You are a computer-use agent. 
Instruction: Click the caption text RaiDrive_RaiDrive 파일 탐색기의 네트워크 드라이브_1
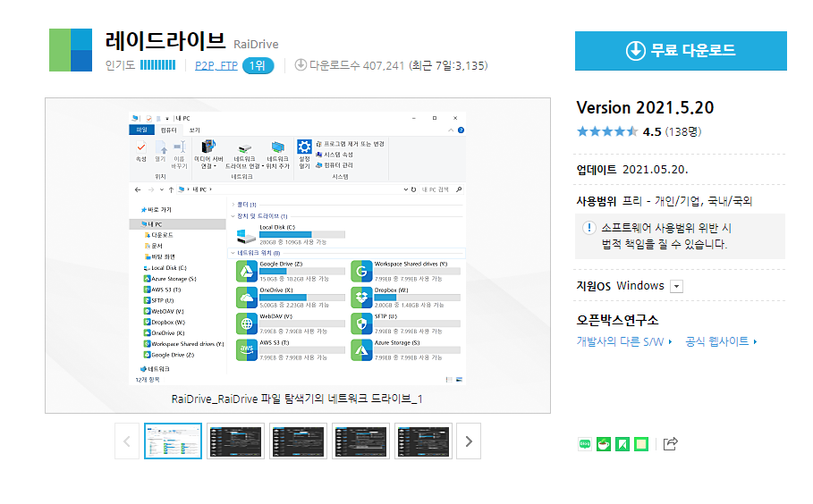[x=297, y=399]
